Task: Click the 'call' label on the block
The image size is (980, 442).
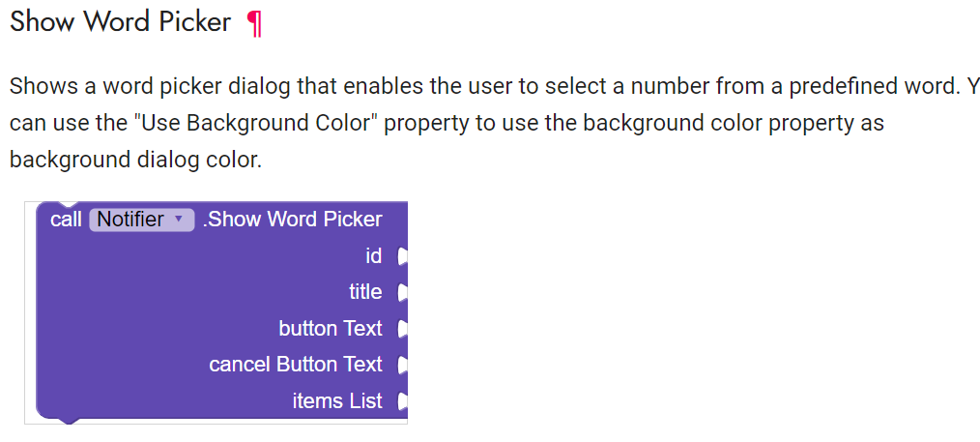Action: [66, 220]
